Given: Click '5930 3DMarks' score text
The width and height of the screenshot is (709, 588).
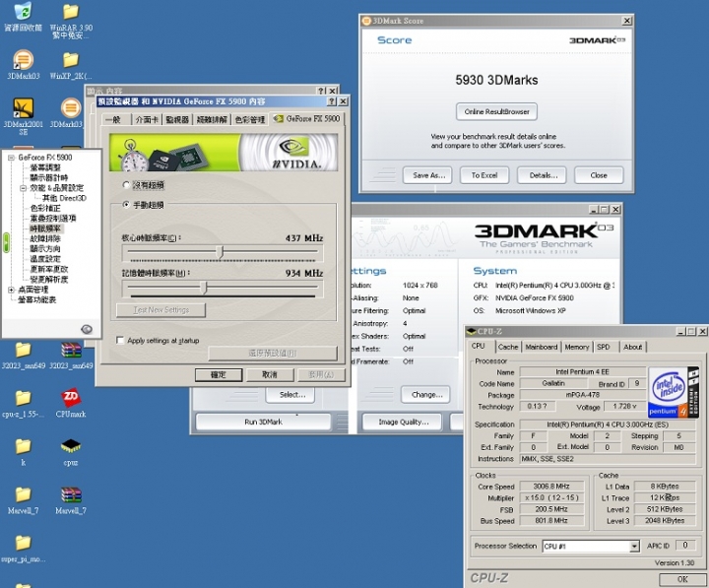Looking at the screenshot, I should [496, 80].
